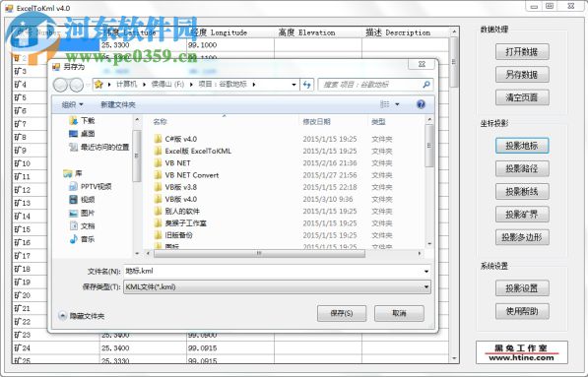
Task: Select the Excel版 ExcelToKML folder
Action: (x=193, y=151)
